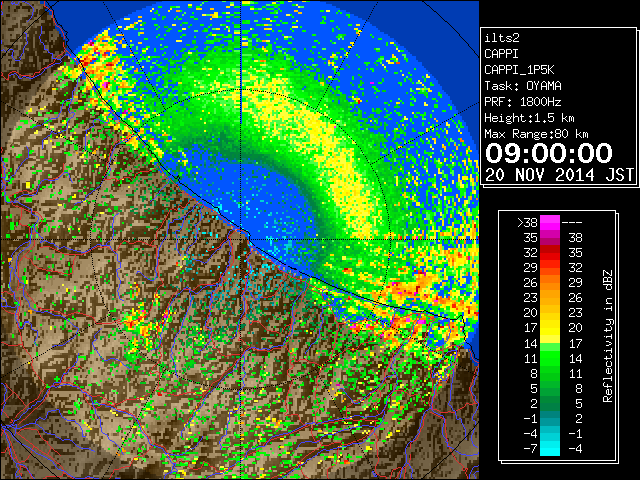This screenshot has width=640, height=480.
Task: Click the 'CAPPI_1P5K' product label
Action: [519, 70]
